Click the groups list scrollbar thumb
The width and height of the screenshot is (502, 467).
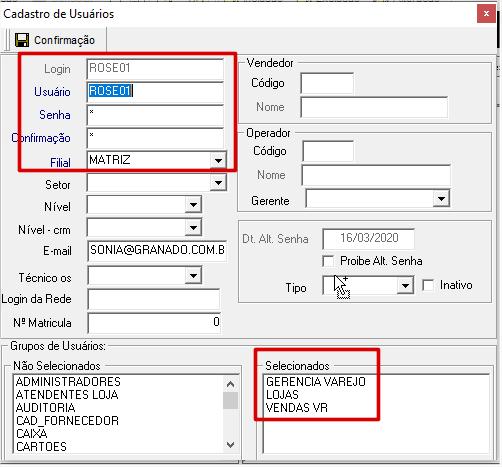(x=230, y=400)
